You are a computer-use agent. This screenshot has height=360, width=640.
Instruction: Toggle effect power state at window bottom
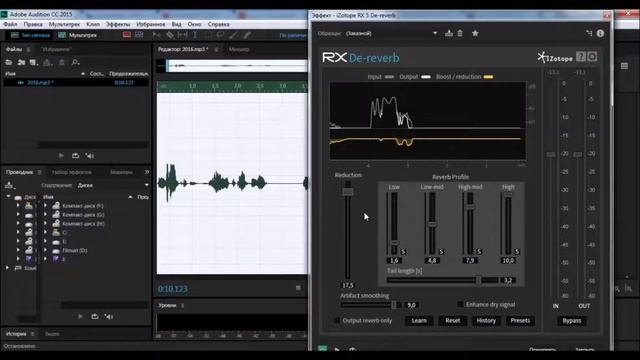click(x=322, y=348)
